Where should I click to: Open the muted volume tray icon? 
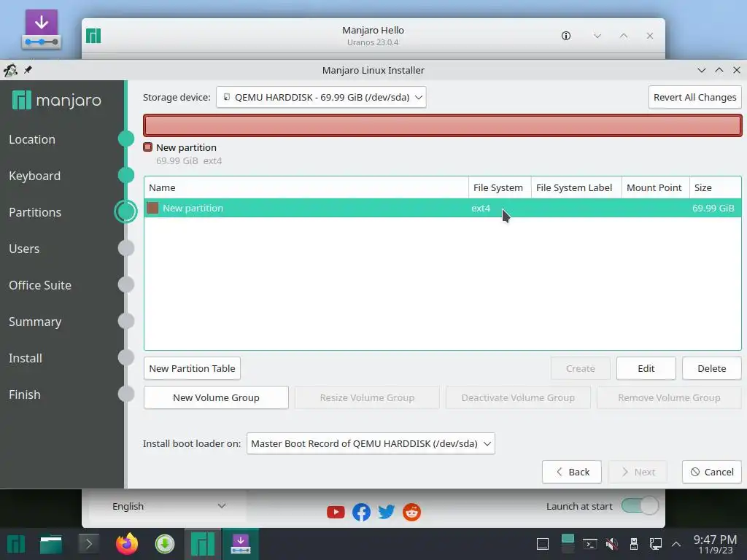612,544
